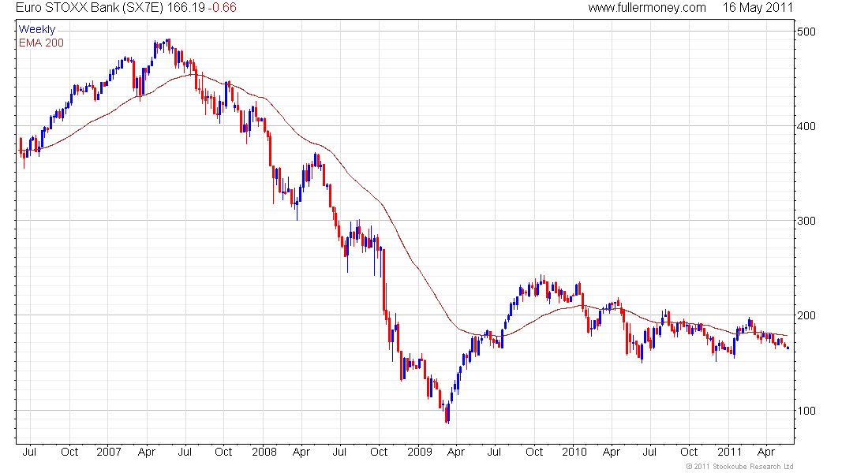Click the price change value -0.66
This screenshot has width=868, height=473.
[223, 8]
